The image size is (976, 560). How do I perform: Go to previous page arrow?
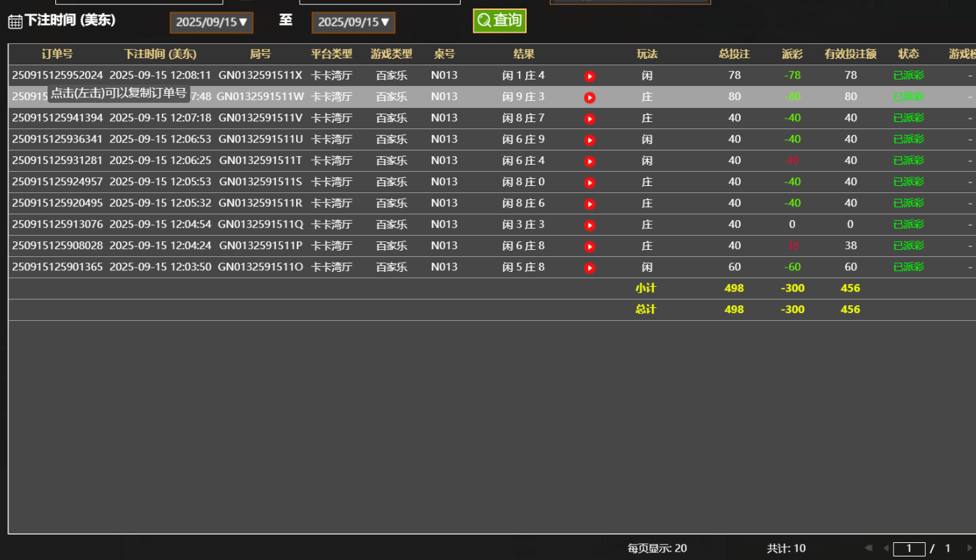[885, 548]
